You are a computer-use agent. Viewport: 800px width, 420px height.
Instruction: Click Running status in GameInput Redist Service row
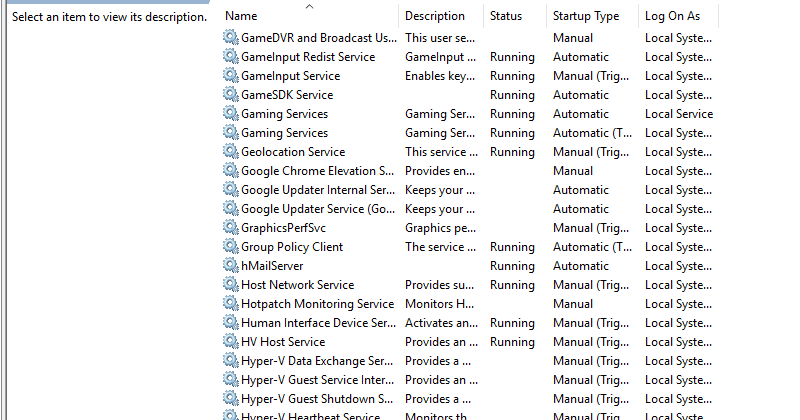pyautogui.click(x=512, y=57)
